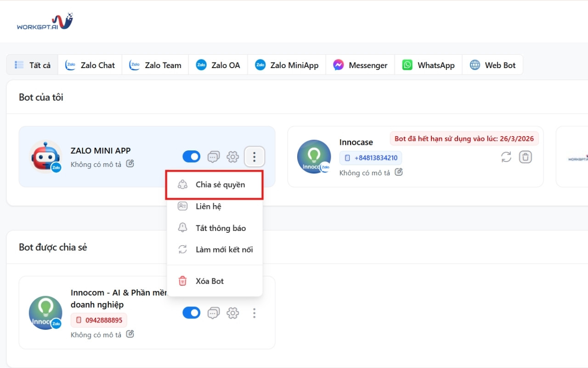The width and height of the screenshot is (588, 368).
Task: Delete Innocase bot with trash icon
Action: click(526, 157)
